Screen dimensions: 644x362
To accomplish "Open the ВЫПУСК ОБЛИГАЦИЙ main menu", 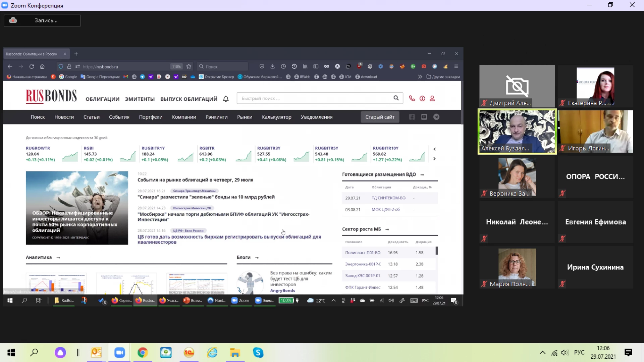I will pyautogui.click(x=189, y=99).
